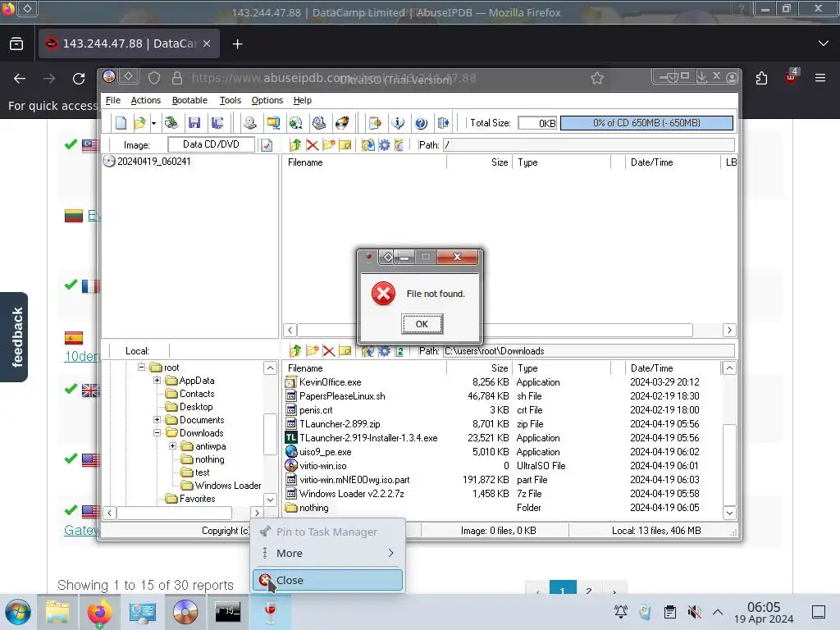Click the file manager taskbar icon

pyautogui.click(x=57, y=612)
